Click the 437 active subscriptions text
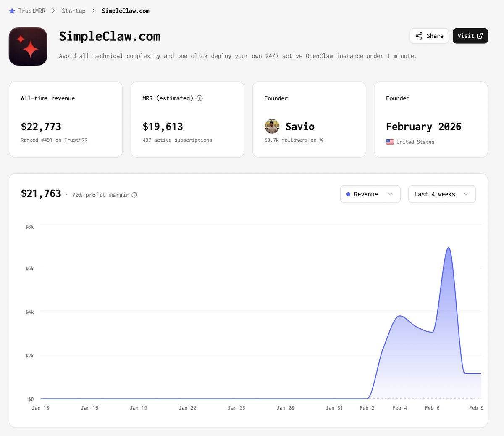Image resolution: width=504 pixels, height=436 pixels. [177, 140]
